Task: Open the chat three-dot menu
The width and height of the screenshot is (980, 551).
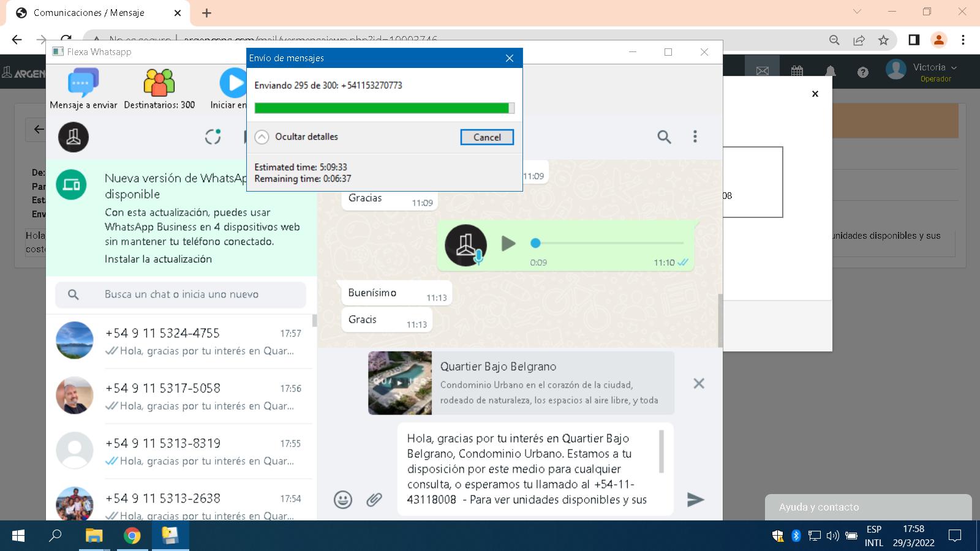Action: [x=695, y=137]
